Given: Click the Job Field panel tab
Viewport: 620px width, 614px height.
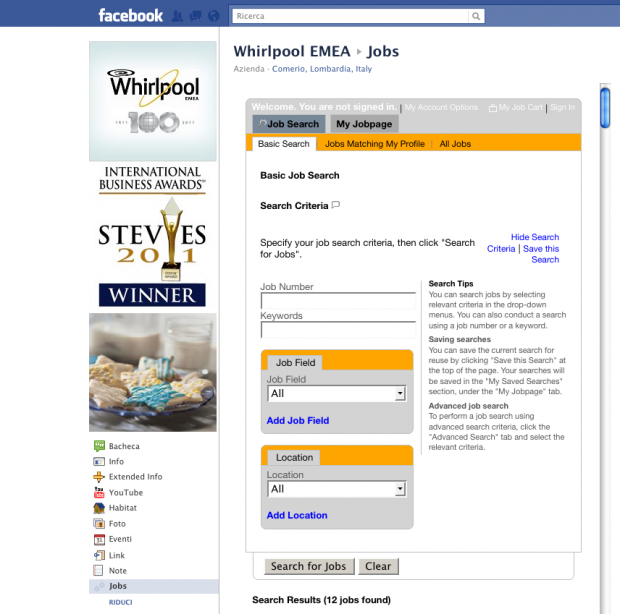Looking at the screenshot, I should 295,363.
